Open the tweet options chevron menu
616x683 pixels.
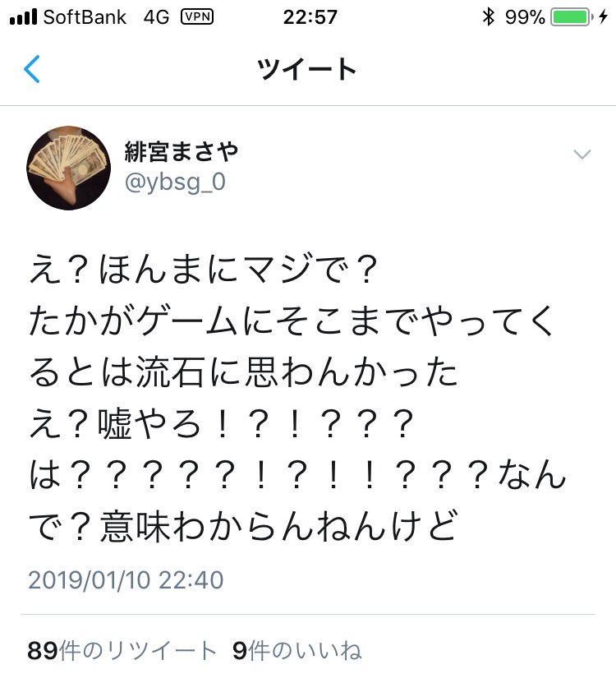pos(582,155)
